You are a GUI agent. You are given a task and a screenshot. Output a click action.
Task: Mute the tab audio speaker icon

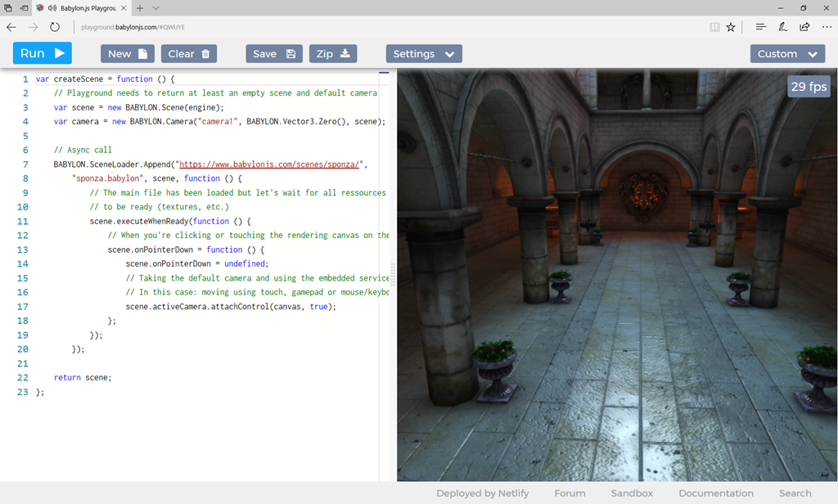point(52,8)
